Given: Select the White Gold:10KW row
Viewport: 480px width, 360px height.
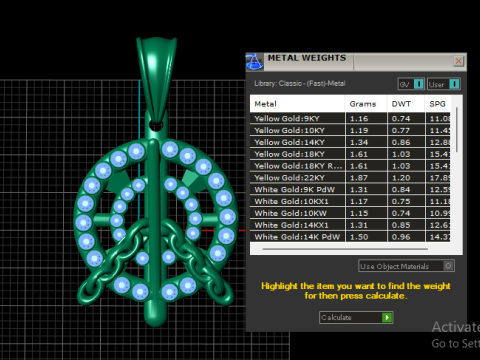Looking at the screenshot, I should pos(350,213).
